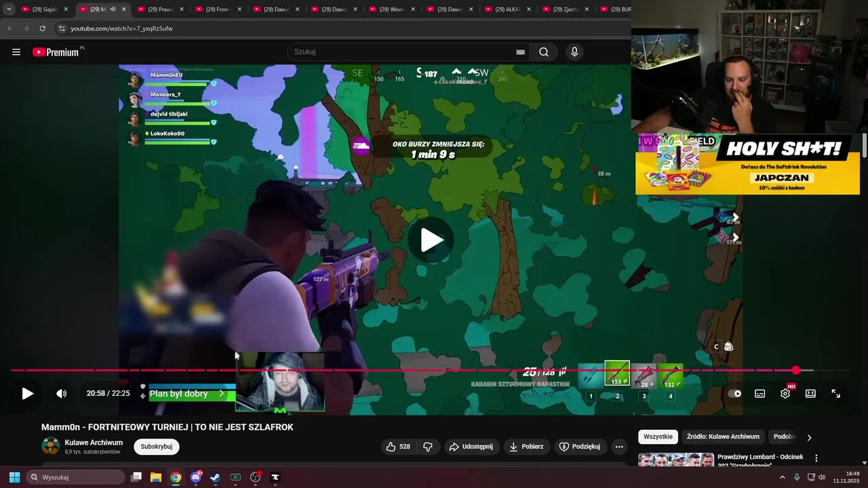The width and height of the screenshot is (868, 488).
Task: Seek using the red progress bar handle
Action: (795, 370)
